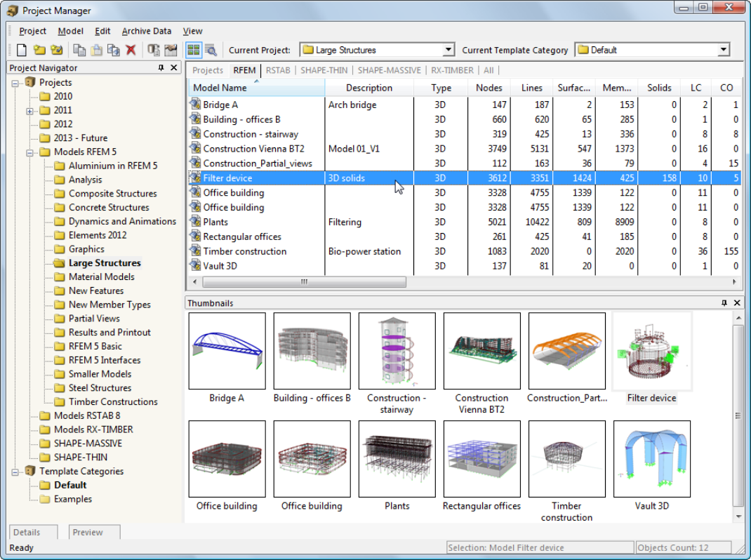This screenshot has height=560, width=751.
Task: Select the Construction - stairway table row
Action: pos(465,133)
